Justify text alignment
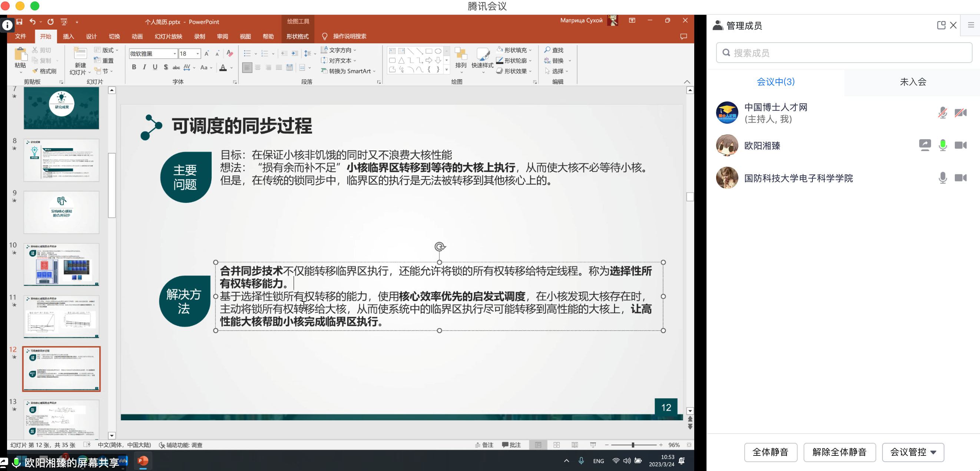980x471 pixels. (x=279, y=68)
